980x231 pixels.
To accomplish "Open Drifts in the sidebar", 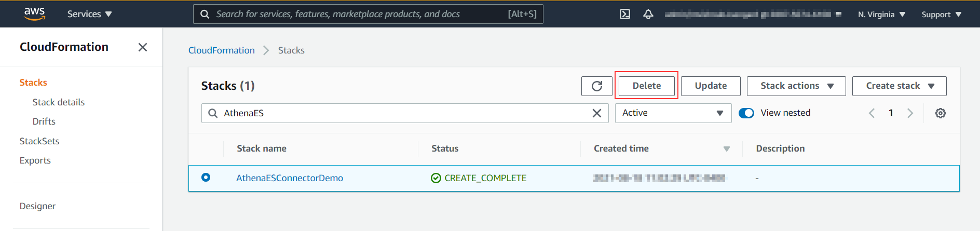I will [x=44, y=121].
